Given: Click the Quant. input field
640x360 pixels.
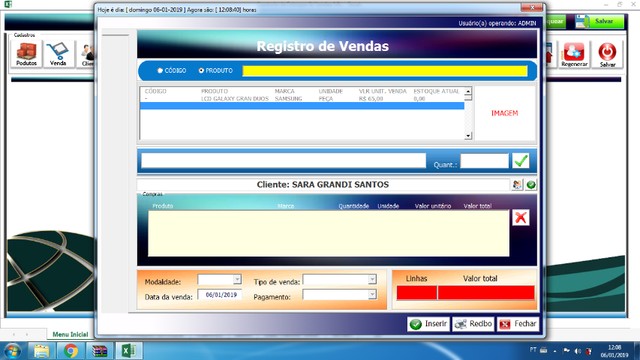Looking at the screenshot, I should 484,161.
